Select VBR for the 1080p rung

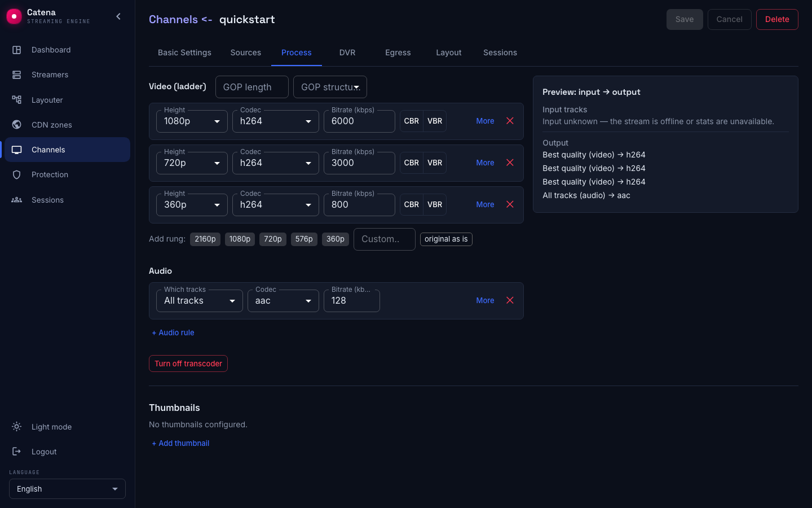(x=435, y=121)
